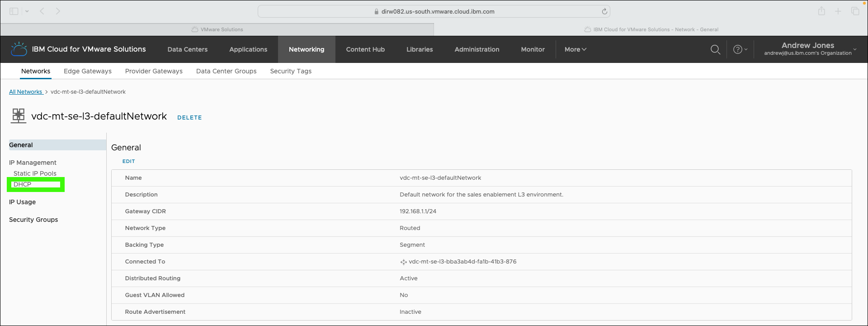Click the Description value text
This screenshot has width=868, height=326.
click(481, 195)
